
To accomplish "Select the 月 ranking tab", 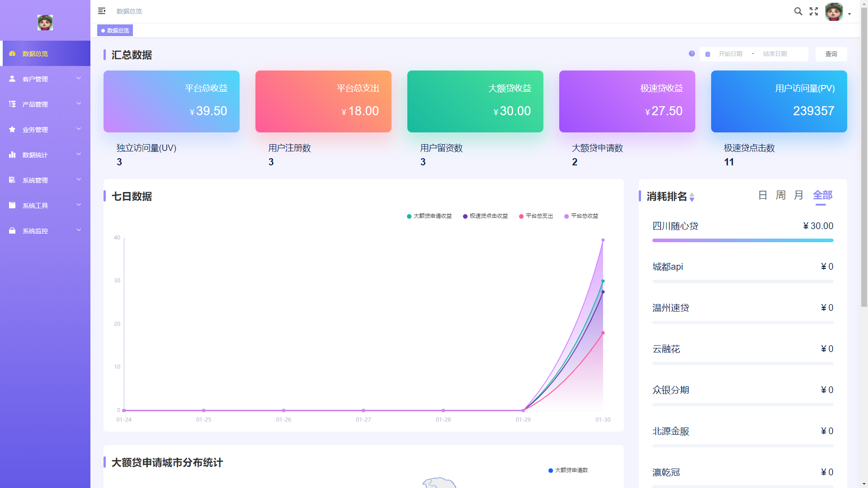I will click(798, 195).
